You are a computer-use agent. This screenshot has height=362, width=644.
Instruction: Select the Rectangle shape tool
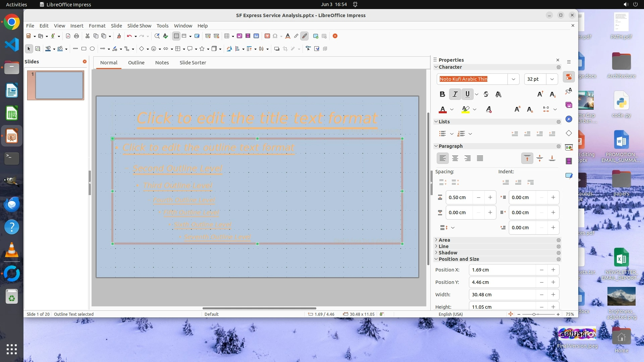[84, 49]
